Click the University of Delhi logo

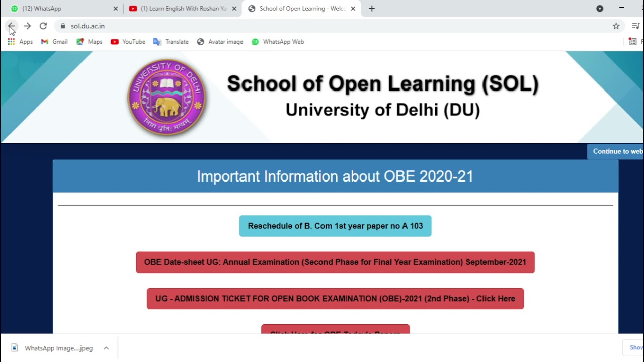(167, 98)
